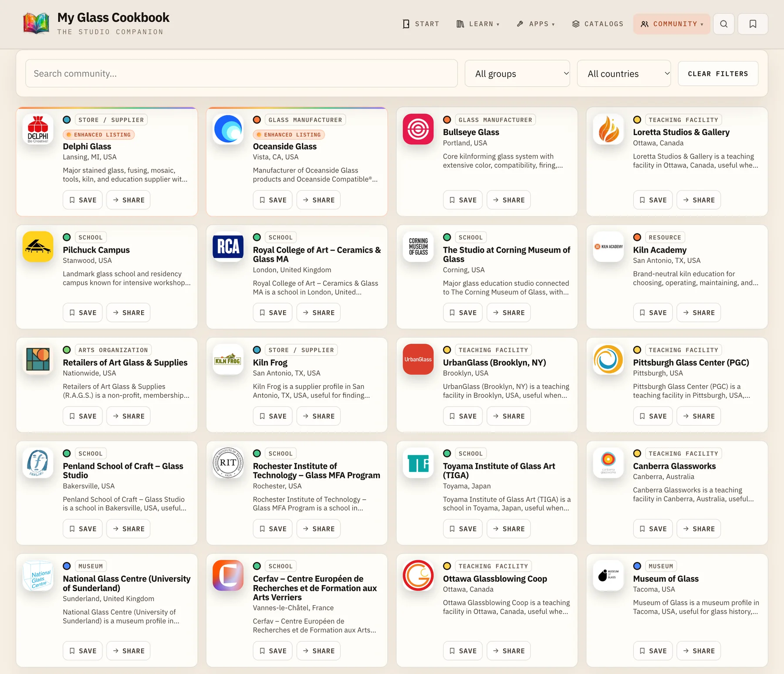The height and width of the screenshot is (674, 784).
Task: Click the green dot on Penland School
Action: (67, 454)
